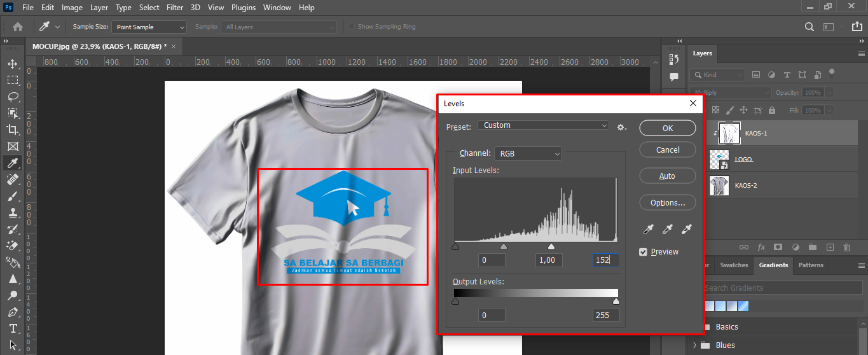Screen dimensions: 868x355
Task: Click the Create new layer icon
Action: click(829, 247)
